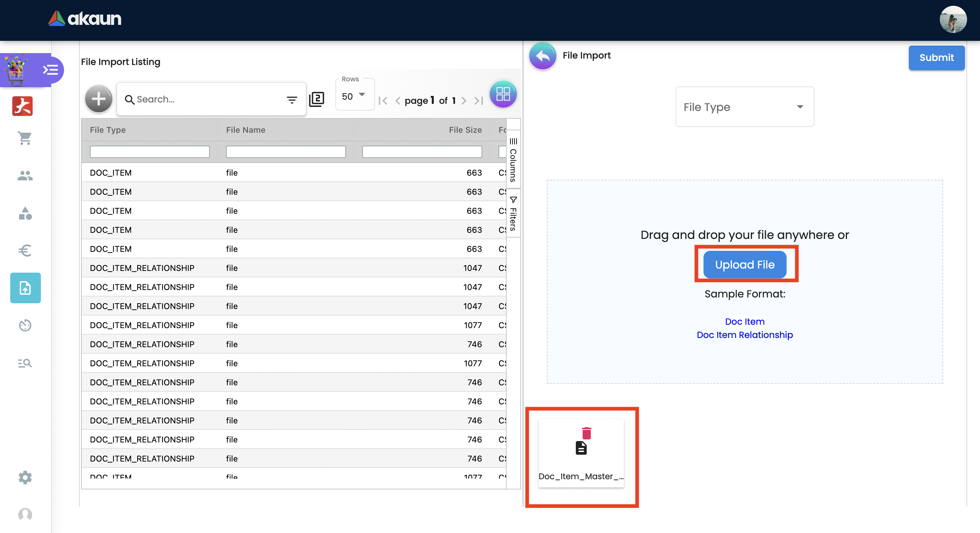Open the Filters side tab
The height and width of the screenshot is (533, 980).
(513, 214)
